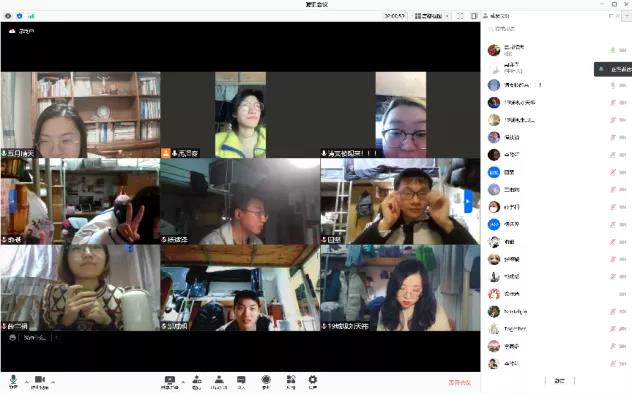Open the invite participants icon
The image size is (632, 393).
coord(197,382)
